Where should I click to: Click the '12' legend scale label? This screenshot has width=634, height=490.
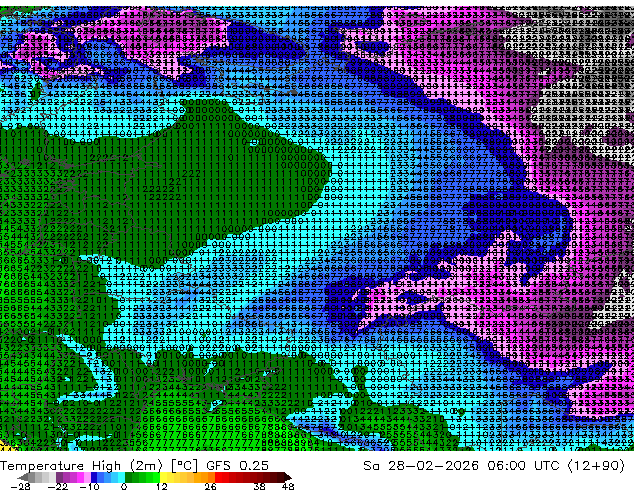tap(162, 486)
